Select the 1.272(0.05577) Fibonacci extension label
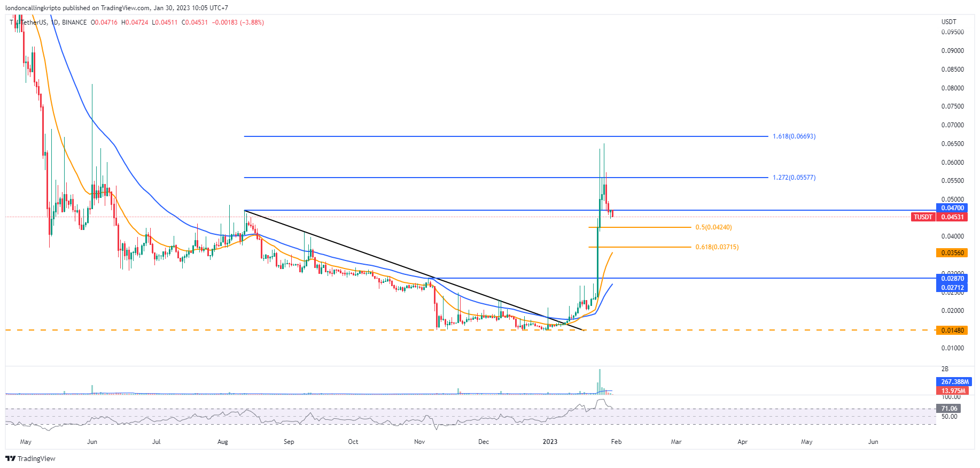This screenshot has height=468, width=980. click(x=794, y=178)
